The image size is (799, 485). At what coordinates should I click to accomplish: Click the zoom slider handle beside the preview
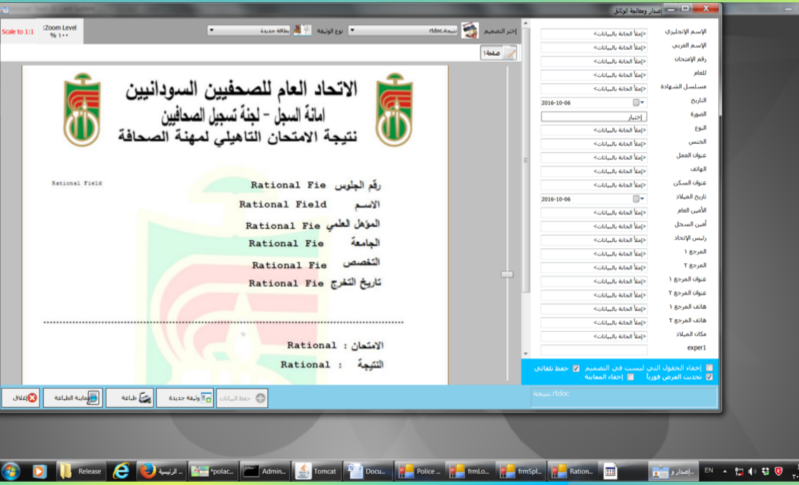point(507,273)
